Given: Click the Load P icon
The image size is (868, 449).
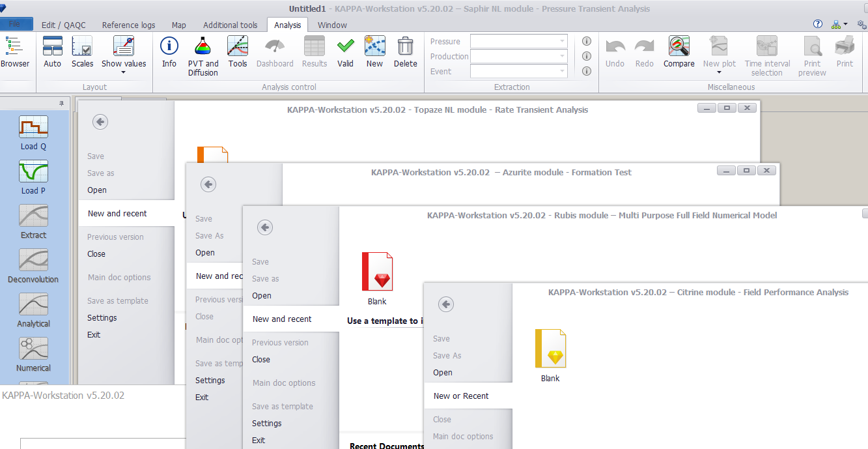Looking at the screenshot, I should click(33, 171).
